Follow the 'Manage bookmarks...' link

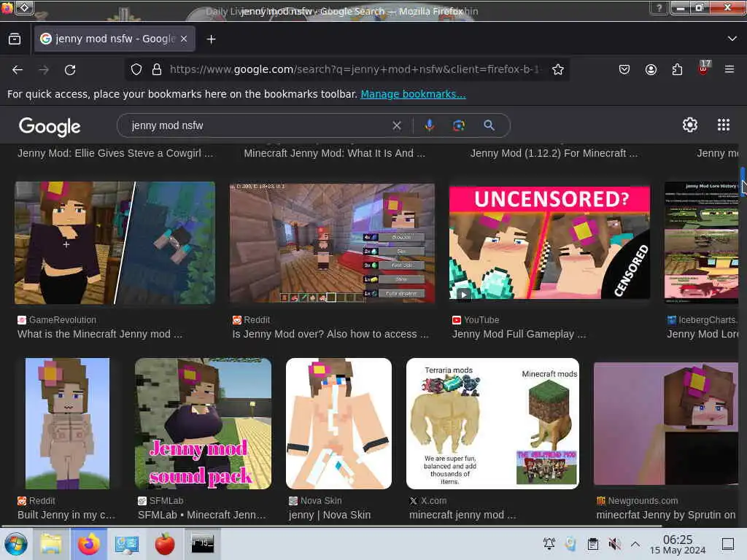pyautogui.click(x=413, y=94)
